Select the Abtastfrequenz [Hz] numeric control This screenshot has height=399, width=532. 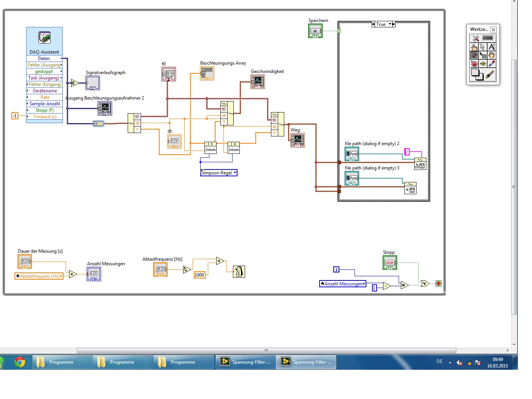pos(160,269)
